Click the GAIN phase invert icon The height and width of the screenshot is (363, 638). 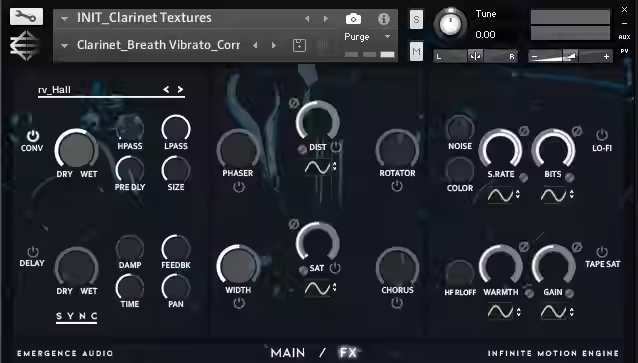pos(577,247)
